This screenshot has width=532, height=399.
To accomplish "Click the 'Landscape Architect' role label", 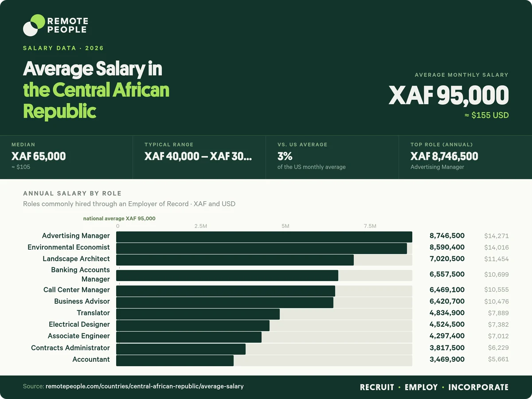I will (x=76, y=259).
